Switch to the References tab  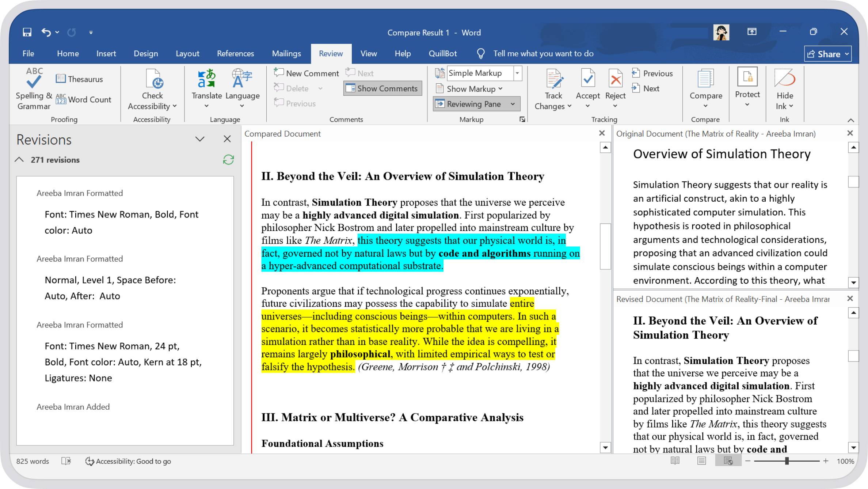click(x=235, y=53)
